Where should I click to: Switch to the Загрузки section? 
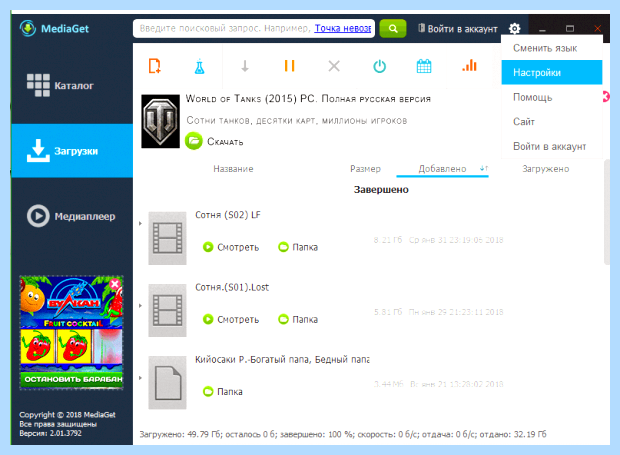(x=72, y=151)
